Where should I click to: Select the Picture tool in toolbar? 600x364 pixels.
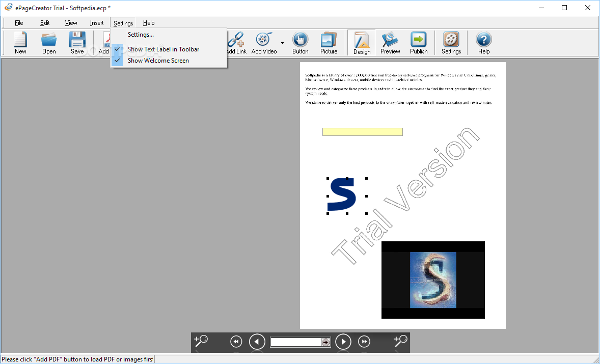click(x=329, y=43)
